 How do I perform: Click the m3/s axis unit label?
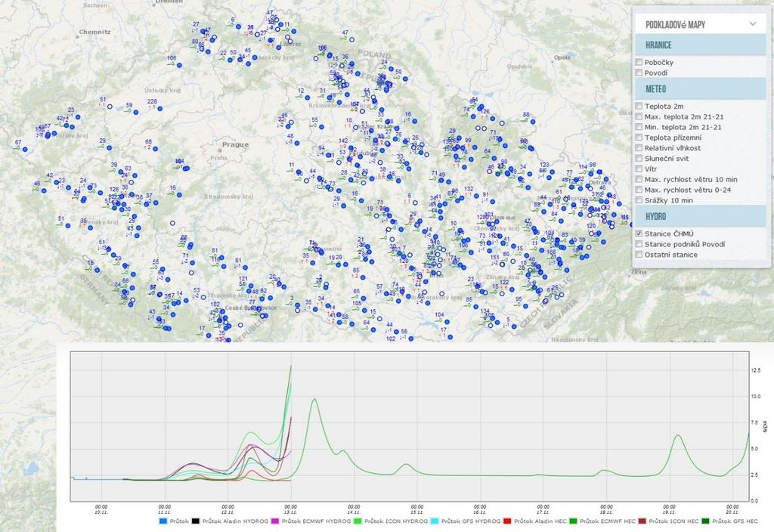coord(766,426)
